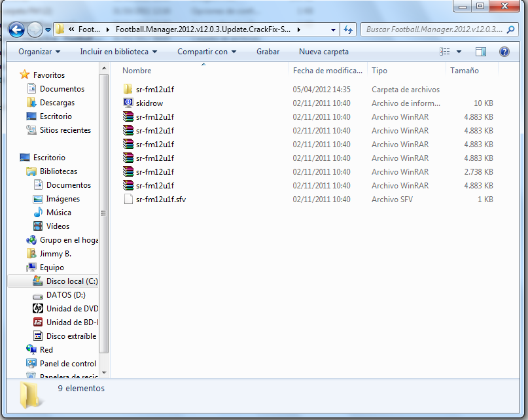
Task: Click the skidrow info file icon
Action: coord(128,103)
